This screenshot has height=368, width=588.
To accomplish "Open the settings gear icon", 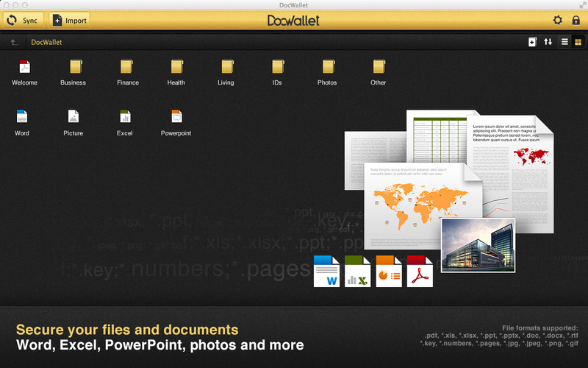I will [557, 21].
